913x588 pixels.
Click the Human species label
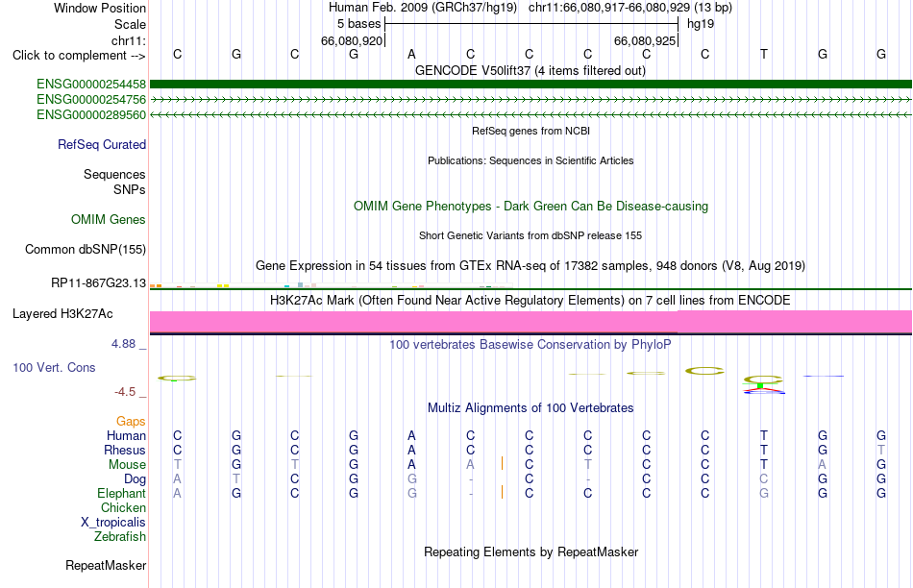(126, 435)
